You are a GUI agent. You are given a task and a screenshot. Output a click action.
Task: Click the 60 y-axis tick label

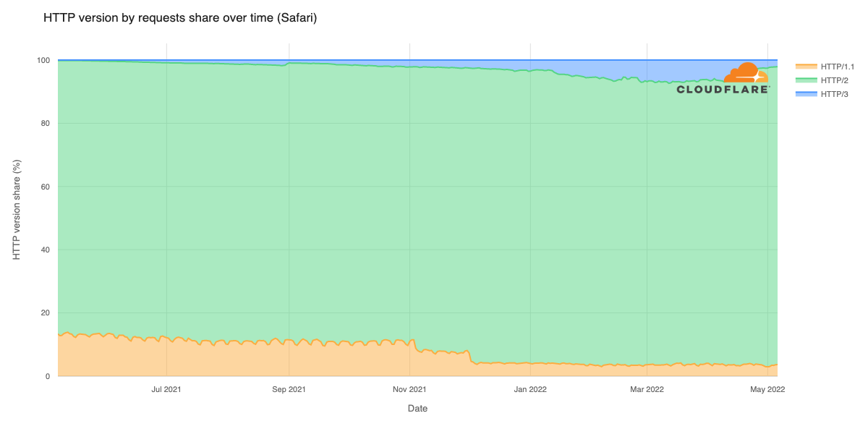pyautogui.click(x=46, y=187)
